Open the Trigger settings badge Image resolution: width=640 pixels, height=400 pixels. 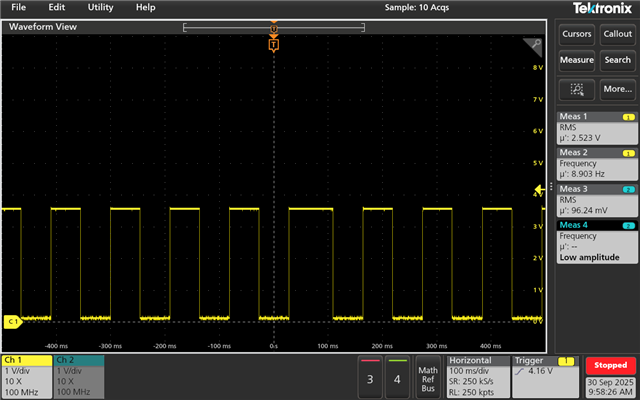(x=545, y=376)
